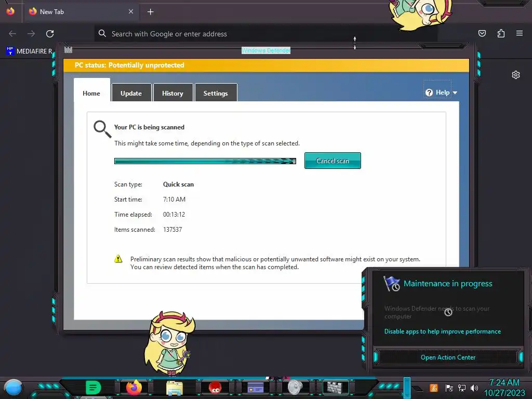Open the MEDIAFIRE bookmark
This screenshot has width=532, height=399.
pyautogui.click(x=29, y=51)
